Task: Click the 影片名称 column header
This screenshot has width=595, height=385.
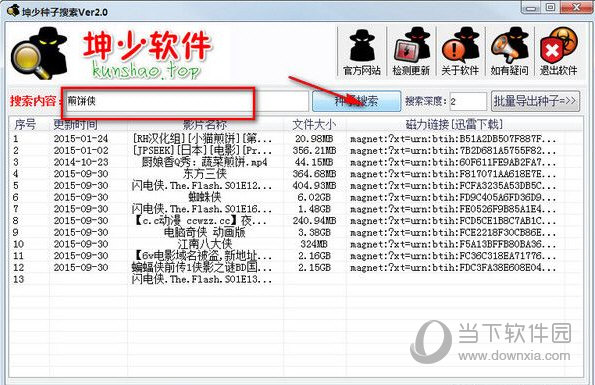Action: coord(205,124)
